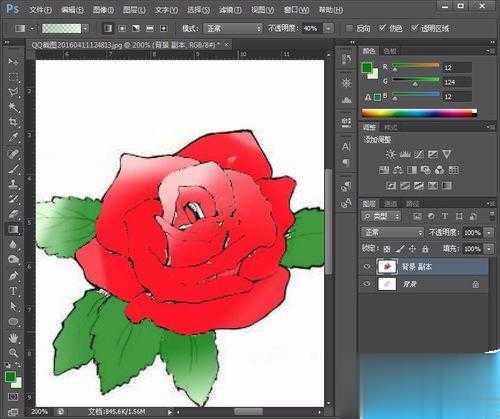500x419 pixels.
Task: Toggle the 反向 (Reverse) checkbox
Action: tap(349, 28)
